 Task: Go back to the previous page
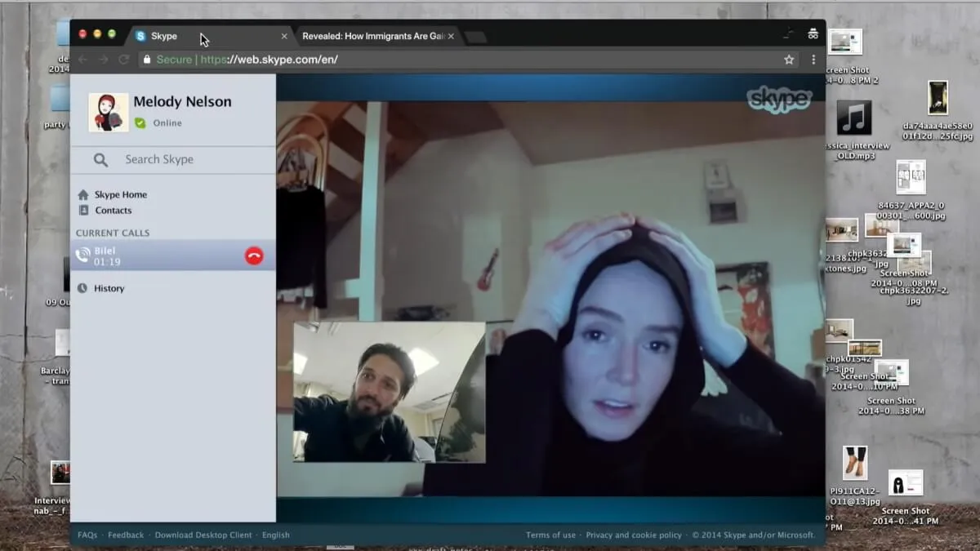click(82, 60)
